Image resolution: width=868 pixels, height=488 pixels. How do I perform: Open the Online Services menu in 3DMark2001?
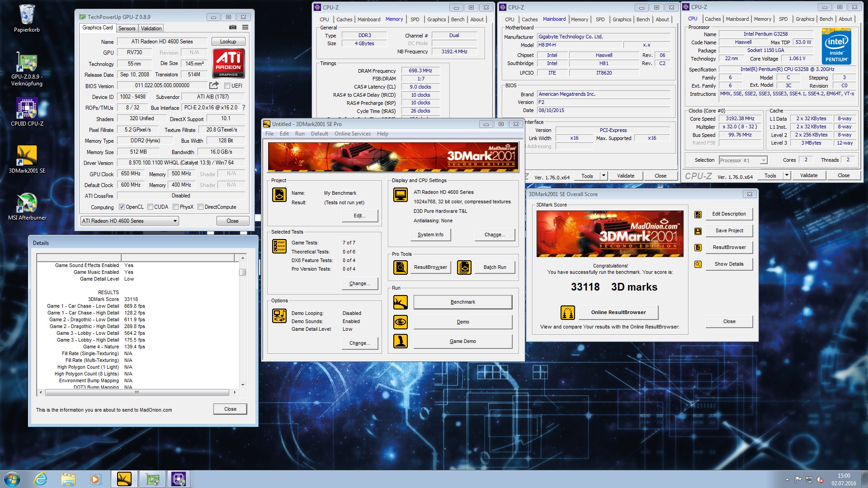[352, 134]
